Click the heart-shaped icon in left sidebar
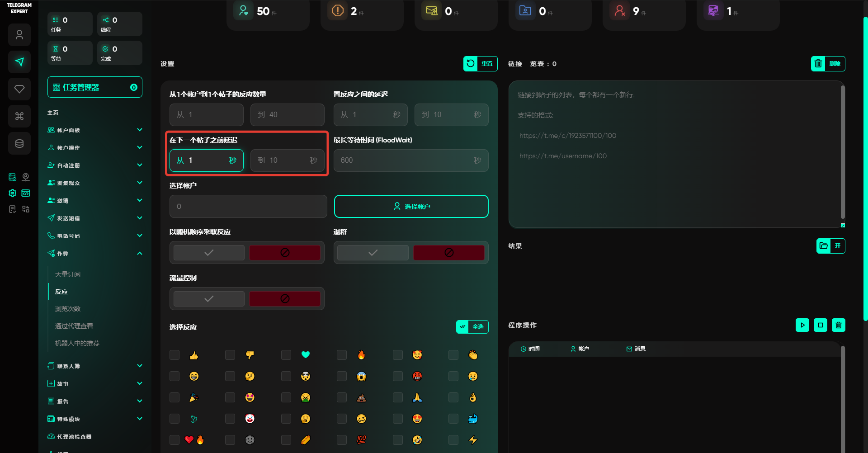This screenshot has height=453, width=868. click(x=19, y=89)
